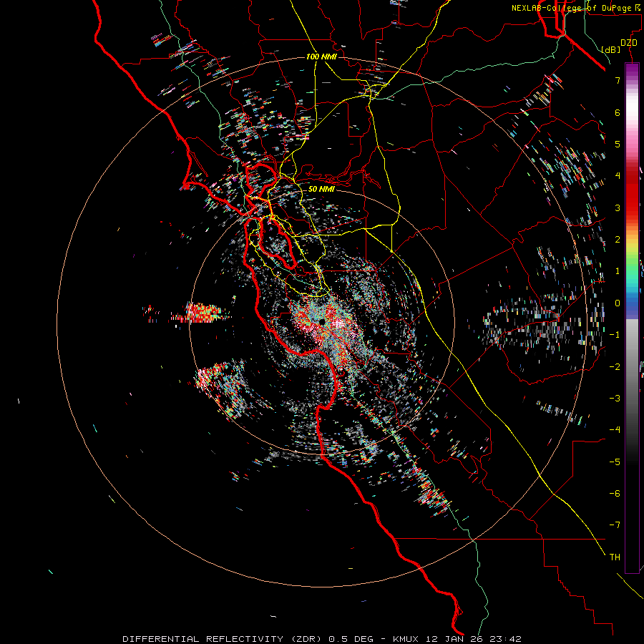The width and height of the screenshot is (644, 644).
Task: Click the "50 NMI" range ring label
Action: (321, 189)
